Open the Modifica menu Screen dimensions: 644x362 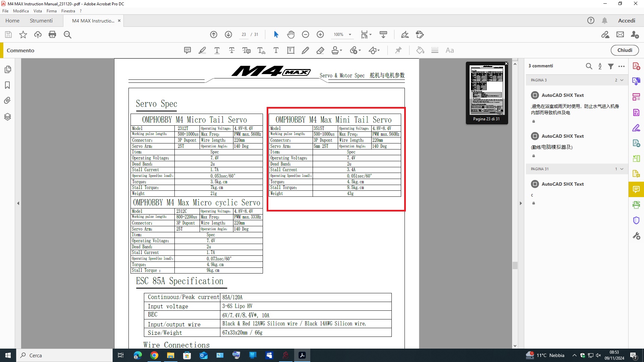click(x=21, y=11)
